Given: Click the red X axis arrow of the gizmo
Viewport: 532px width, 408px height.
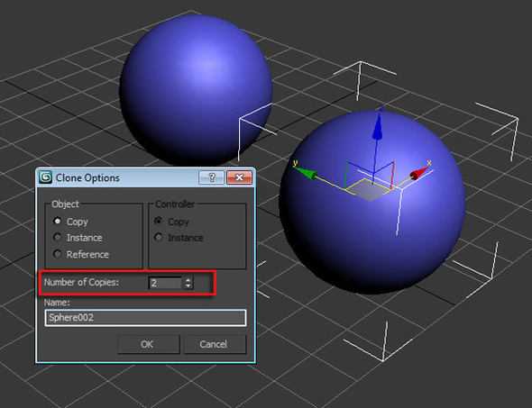Looking at the screenshot, I should [418, 173].
